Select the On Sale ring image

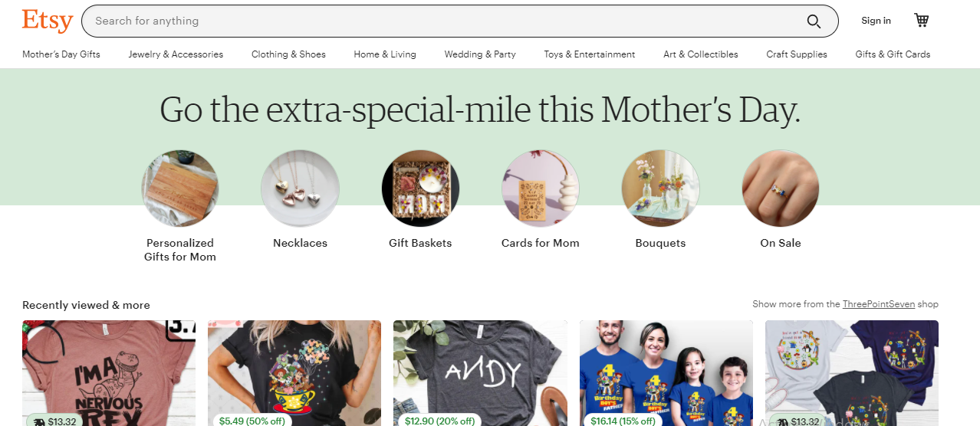tap(781, 189)
